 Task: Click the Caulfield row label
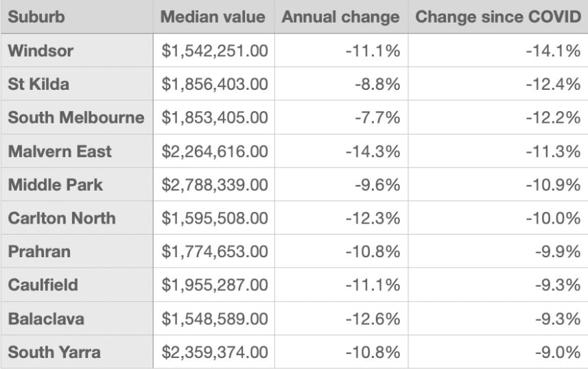pyautogui.click(x=43, y=285)
